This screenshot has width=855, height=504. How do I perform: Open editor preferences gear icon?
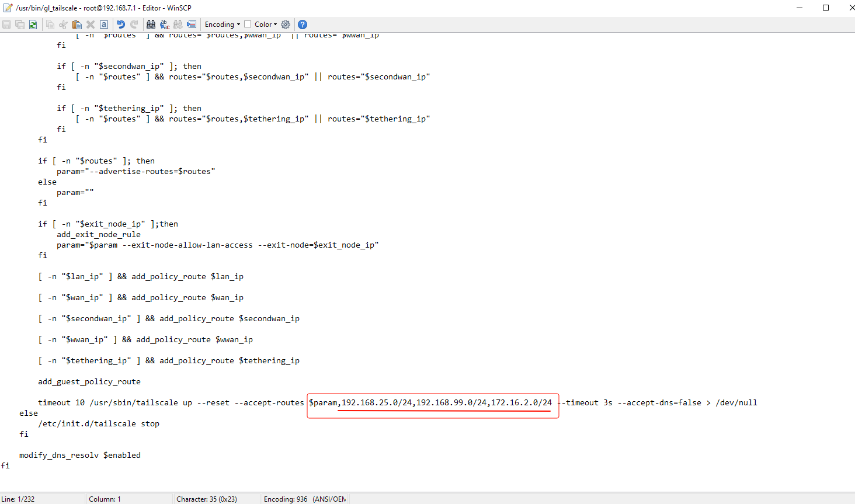286,25
